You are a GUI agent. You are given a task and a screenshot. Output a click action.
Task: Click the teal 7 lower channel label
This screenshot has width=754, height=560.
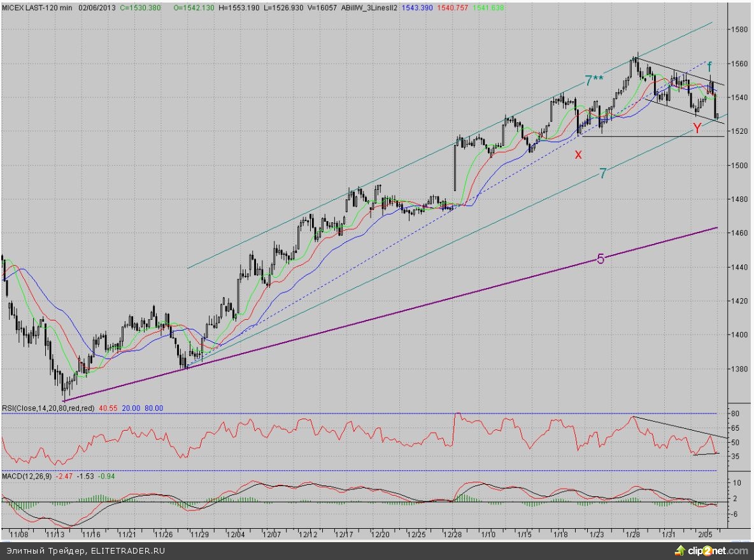tap(602, 173)
